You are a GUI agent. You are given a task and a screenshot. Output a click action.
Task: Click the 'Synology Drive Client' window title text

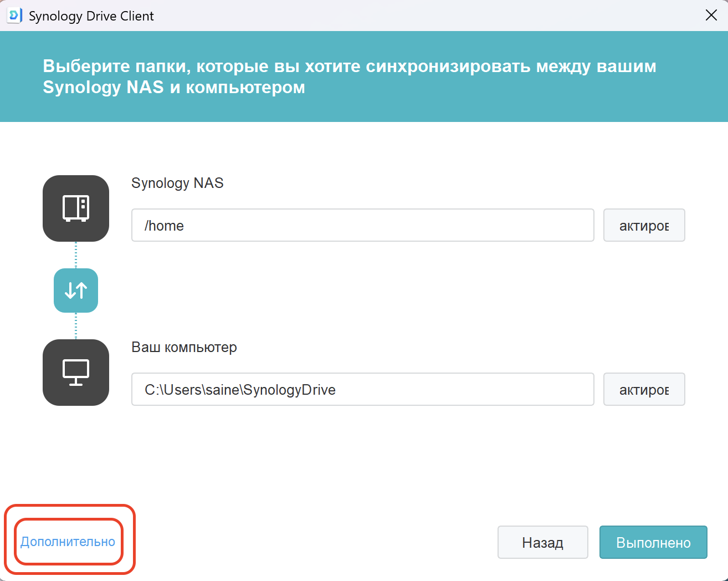91,16
